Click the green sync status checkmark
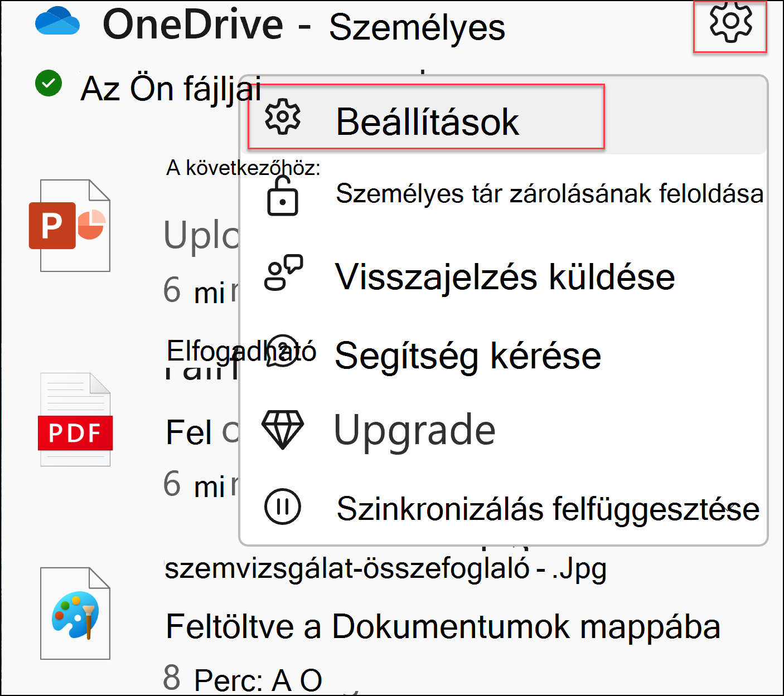 (x=49, y=83)
